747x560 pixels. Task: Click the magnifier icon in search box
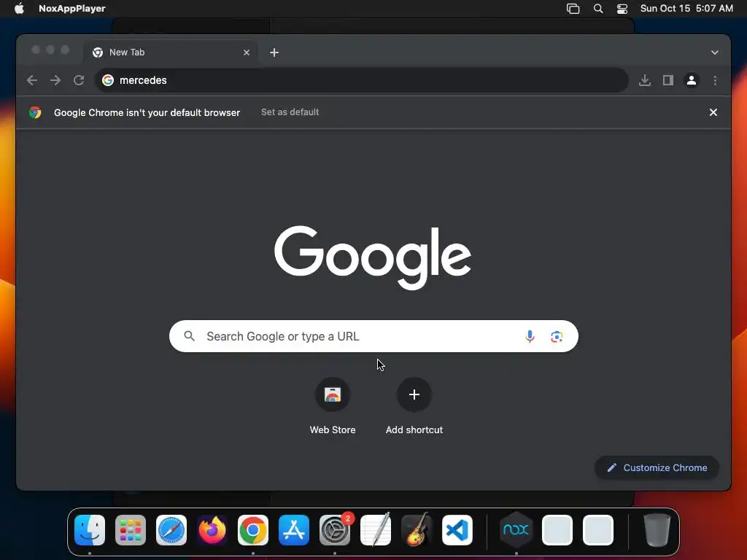[x=189, y=336]
